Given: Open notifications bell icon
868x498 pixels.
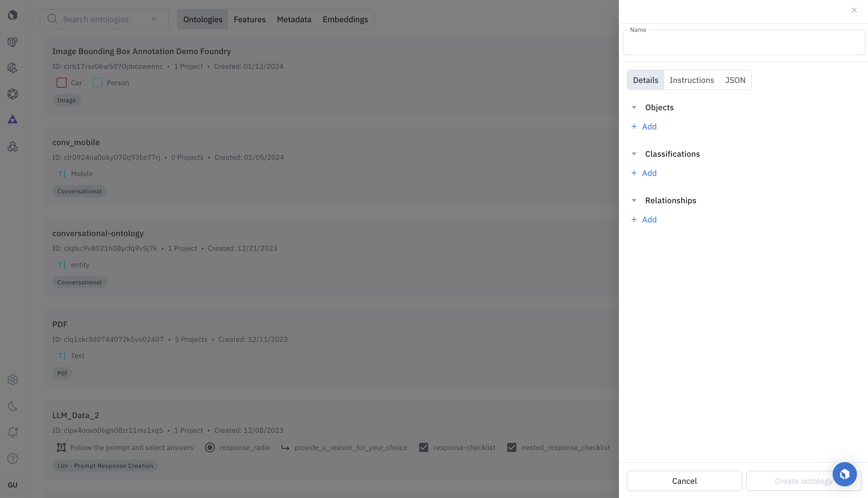Looking at the screenshot, I should [x=13, y=432].
